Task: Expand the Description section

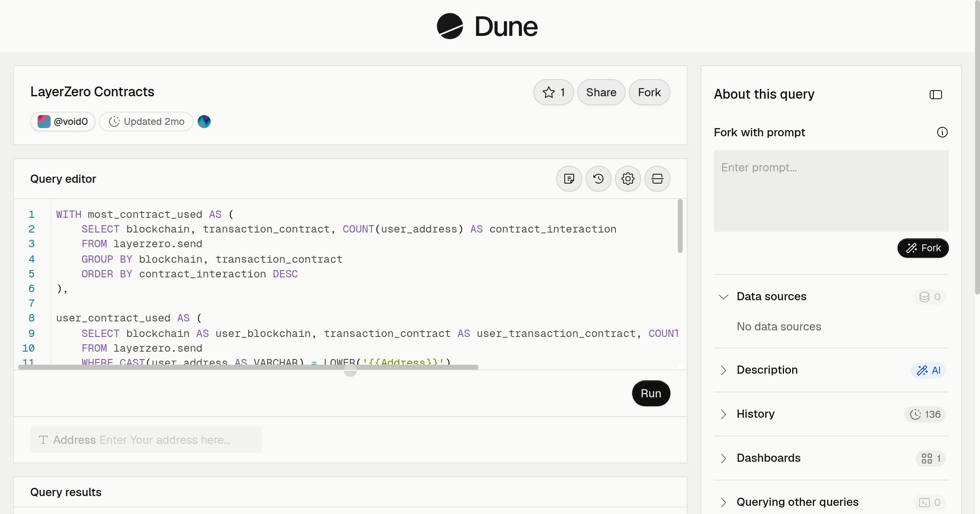Action: [724, 370]
